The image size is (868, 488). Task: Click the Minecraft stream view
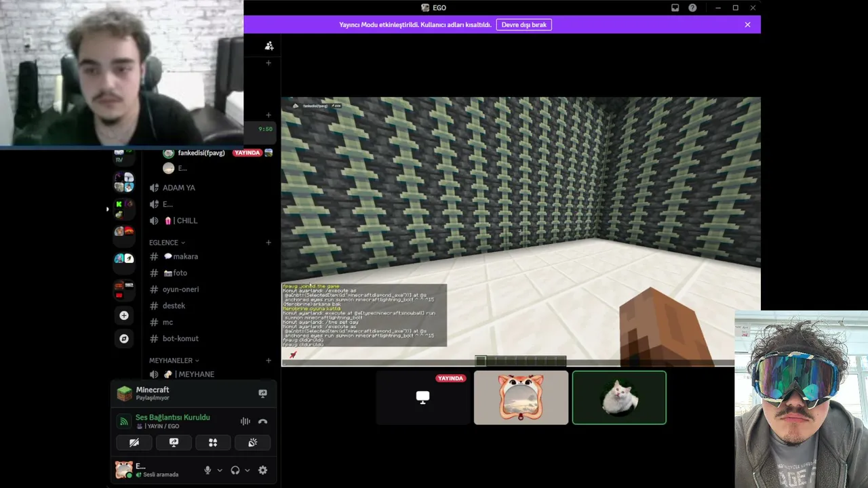521,232
